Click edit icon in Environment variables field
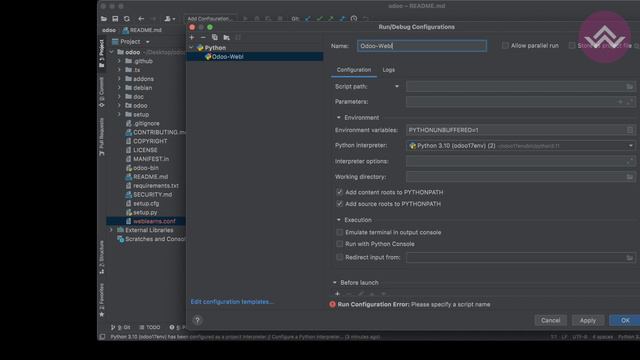Screen dimensions: 640x360 [x=629, y=130]
